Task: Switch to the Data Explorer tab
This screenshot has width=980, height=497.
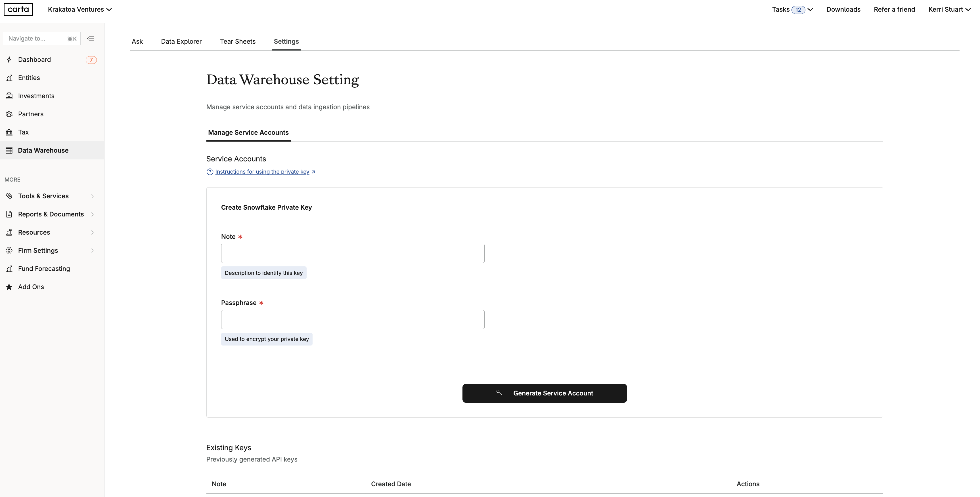Action: [181, 41]
